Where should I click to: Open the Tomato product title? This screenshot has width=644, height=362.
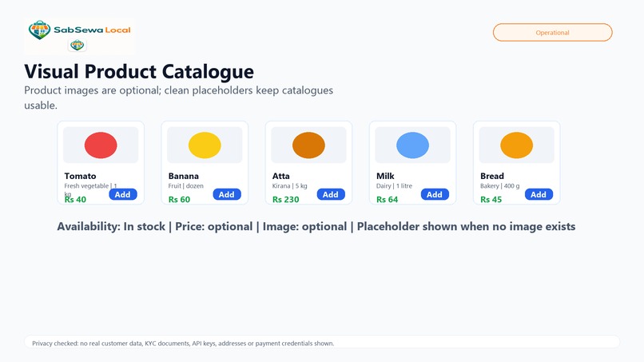pyautogui.click(x=80, y=176)
